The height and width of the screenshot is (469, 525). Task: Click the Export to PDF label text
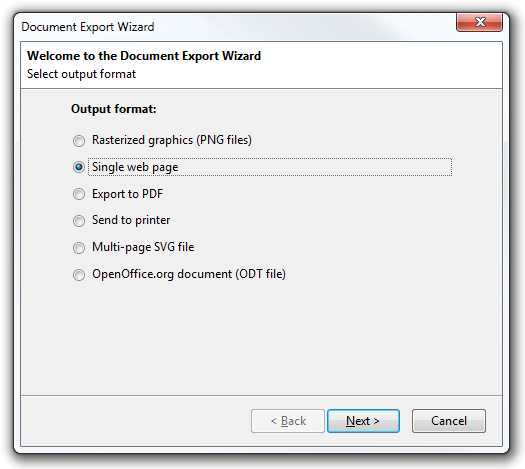tap(128, 194)
